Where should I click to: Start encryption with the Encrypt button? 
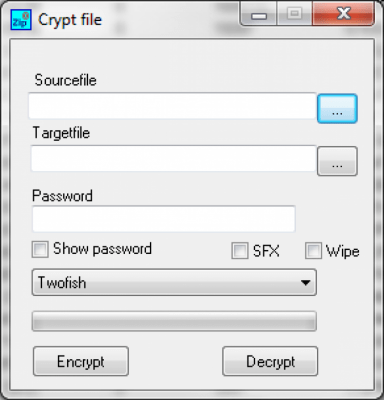click(x=81, y=361)
